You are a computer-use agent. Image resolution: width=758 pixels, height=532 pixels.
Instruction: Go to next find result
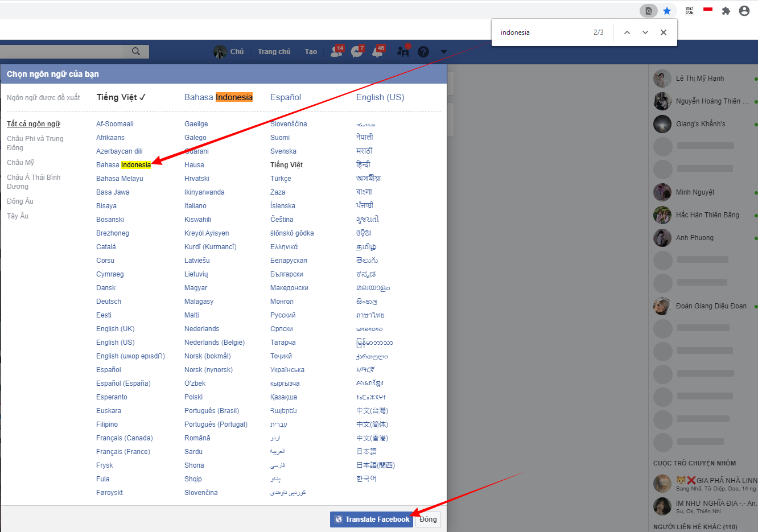tap(645, 32)
